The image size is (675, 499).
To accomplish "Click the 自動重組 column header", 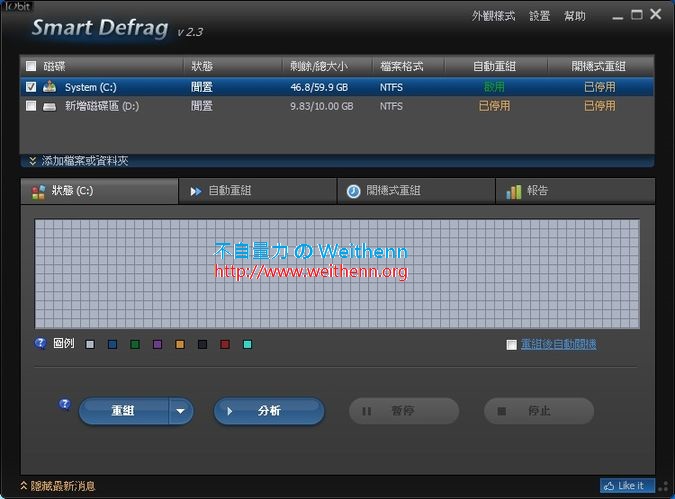I will [496, 66].
